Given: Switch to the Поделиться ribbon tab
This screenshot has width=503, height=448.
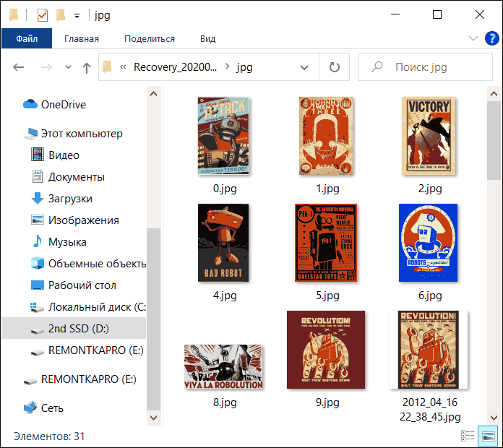Looking at the screenshot, I should click(x=150, y=39).
